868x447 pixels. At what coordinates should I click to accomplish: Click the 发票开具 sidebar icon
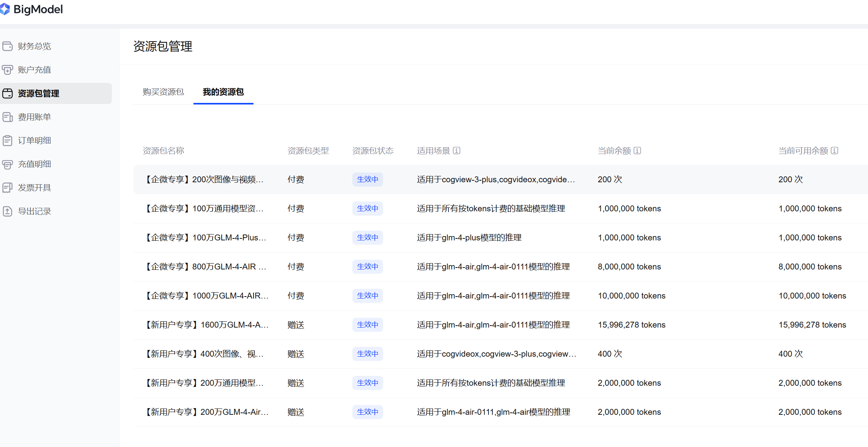pyautogui.click(x=7, y=188)
